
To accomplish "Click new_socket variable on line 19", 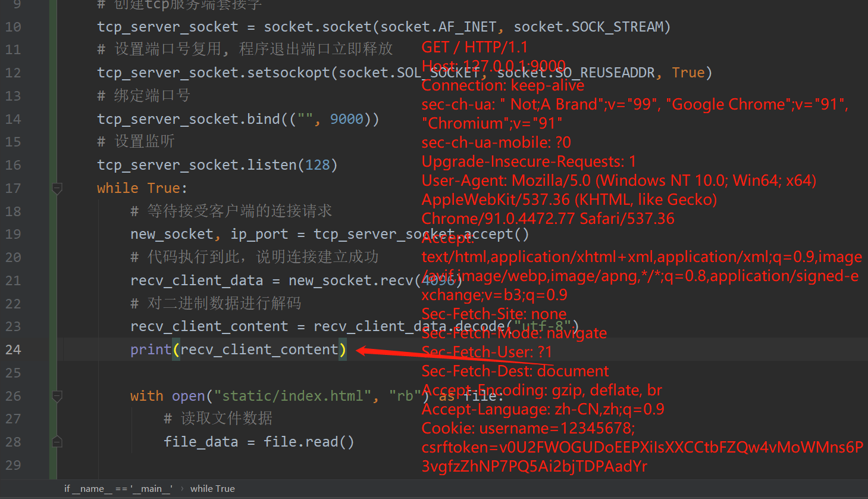I will pos(172,235).
